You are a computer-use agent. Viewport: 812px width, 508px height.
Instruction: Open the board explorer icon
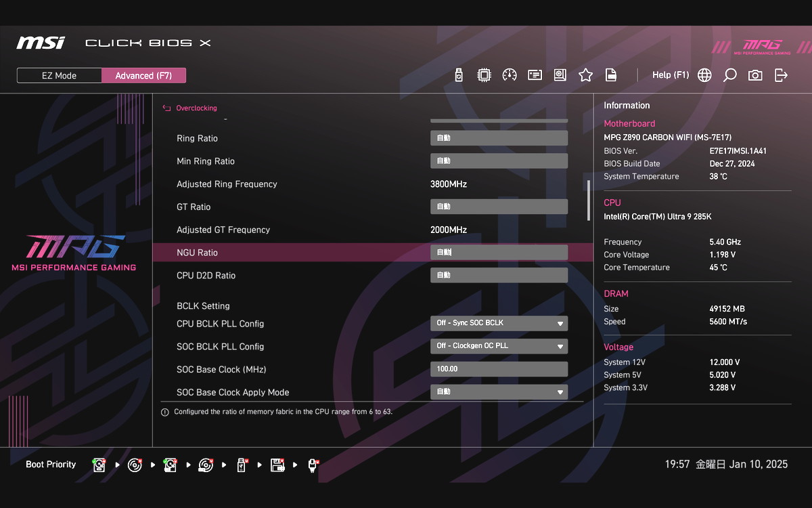point(560,75)
